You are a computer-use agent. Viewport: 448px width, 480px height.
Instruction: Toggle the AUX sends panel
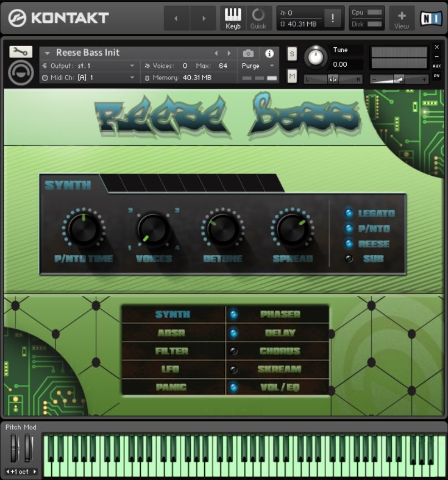(x=437, y=66)
